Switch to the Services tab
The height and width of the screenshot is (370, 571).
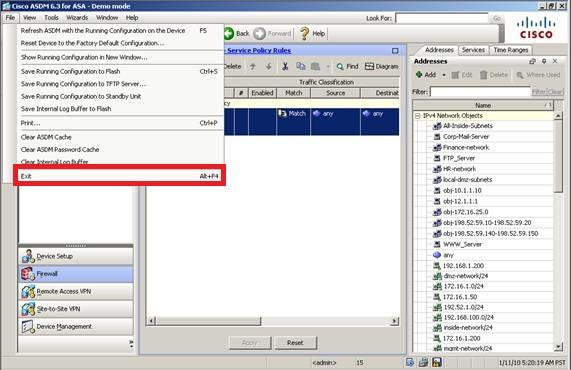click(x=473, y=50)
